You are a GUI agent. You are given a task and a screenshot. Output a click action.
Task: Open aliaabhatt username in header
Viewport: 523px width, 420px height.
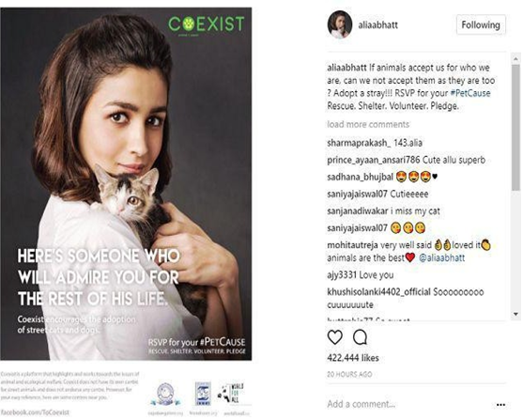[377, 25]
